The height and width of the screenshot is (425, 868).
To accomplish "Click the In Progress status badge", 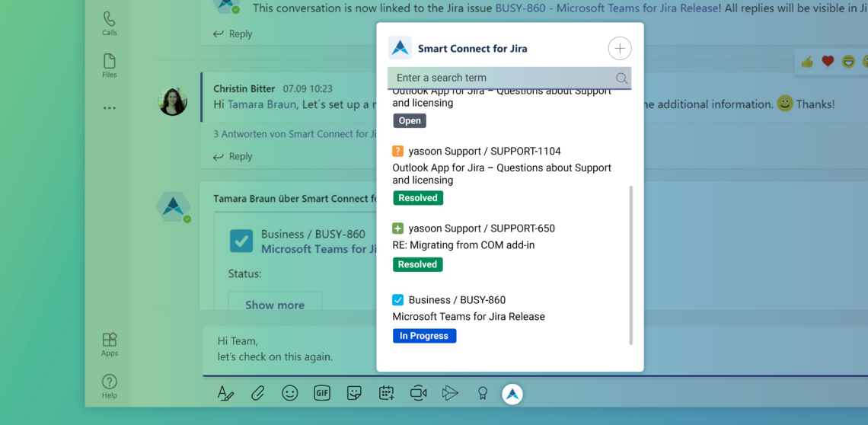I will [x=425, y=336].
